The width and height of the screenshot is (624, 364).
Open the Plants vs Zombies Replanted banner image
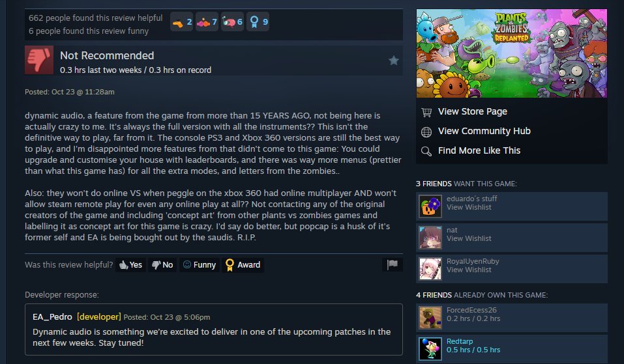tap(511, 53)
